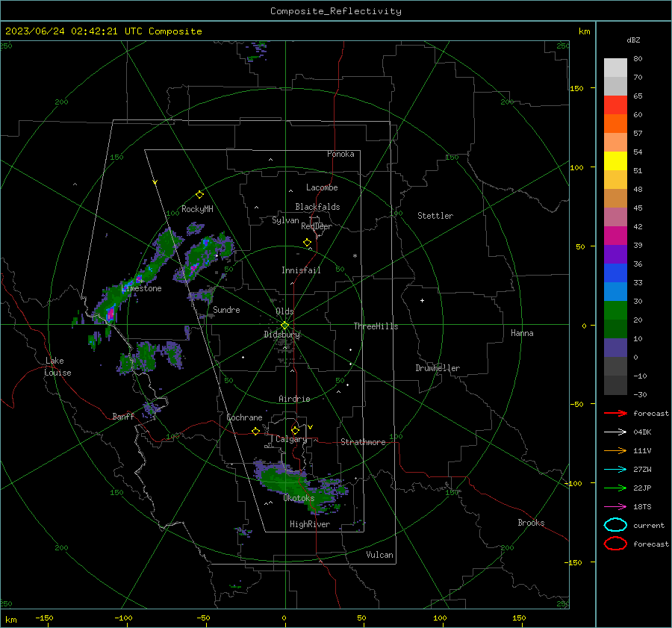Click the Limestone label
The height and width of the screenshot is (628, 672).
141,288
